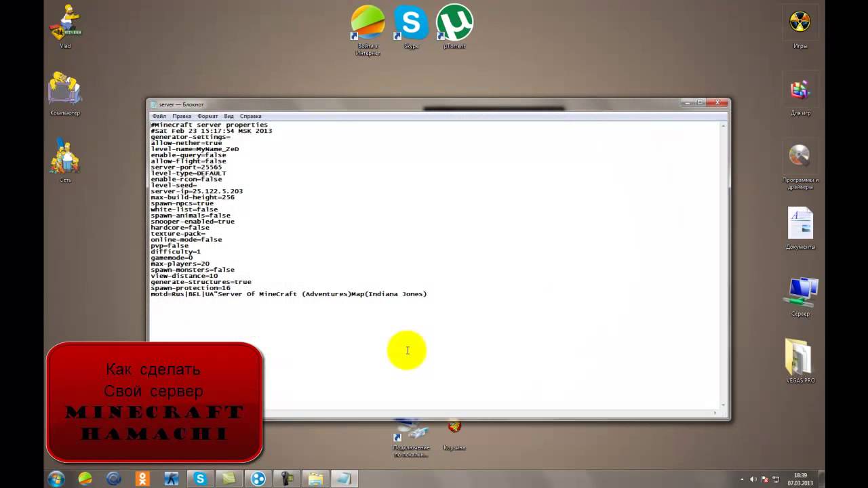Viewport: 868px width, 488px height.
Task: Click the volume speaker tray icon
Action: click(753, 479)
